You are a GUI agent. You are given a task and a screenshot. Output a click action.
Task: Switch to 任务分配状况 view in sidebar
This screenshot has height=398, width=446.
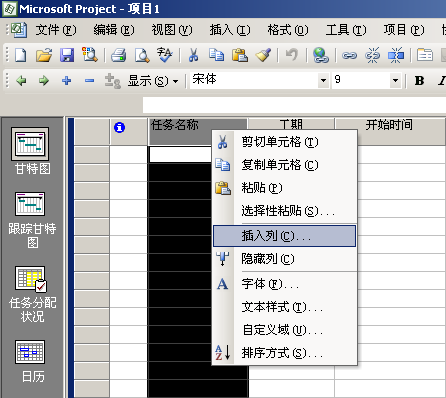(32, 294)
